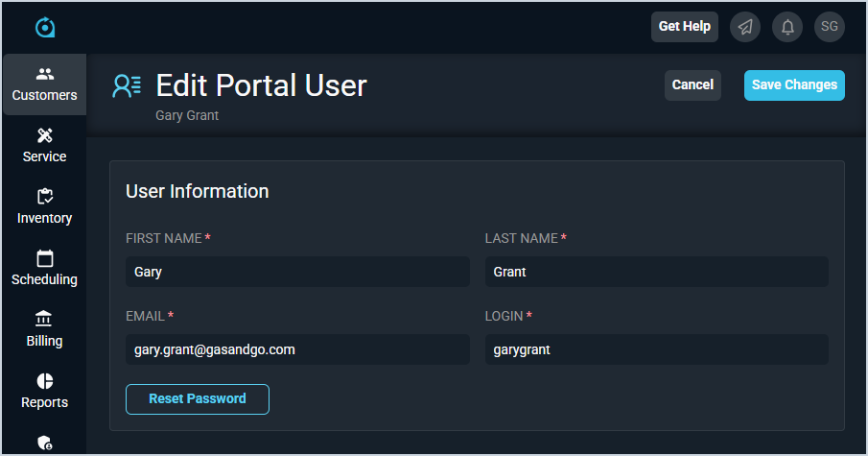Click Save Changes button

(794, 85)
